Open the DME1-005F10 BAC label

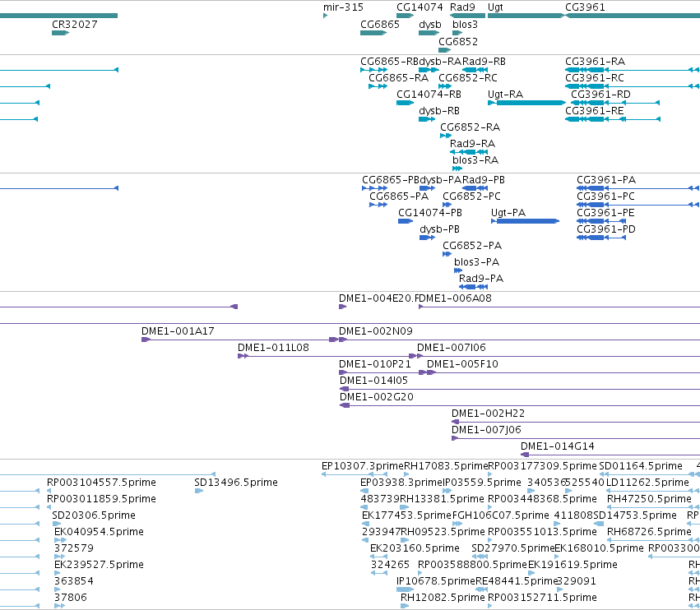[x=462, y=364]
